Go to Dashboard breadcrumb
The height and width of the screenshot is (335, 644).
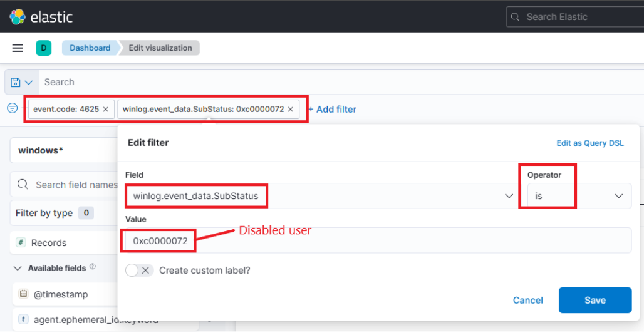point(90,48)
